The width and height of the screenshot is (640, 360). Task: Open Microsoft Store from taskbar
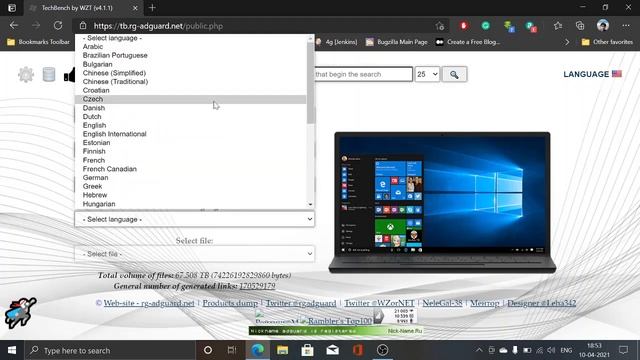click(307, 350)
